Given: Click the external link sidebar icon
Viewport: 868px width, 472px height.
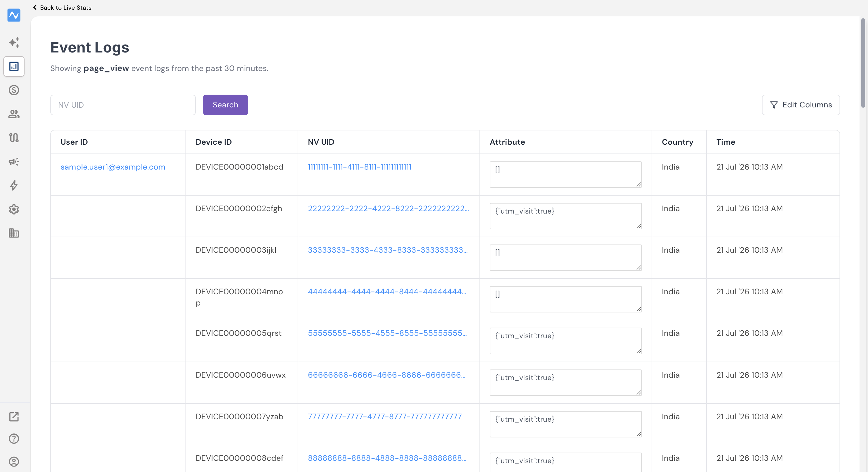Looking at the screenshot, I should point(14,417).
